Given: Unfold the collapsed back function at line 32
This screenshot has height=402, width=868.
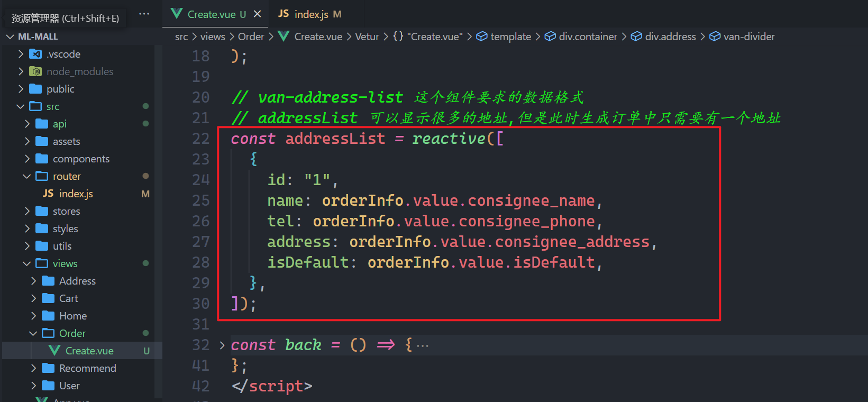Looking at the screenshot, I should pos(222,345).
